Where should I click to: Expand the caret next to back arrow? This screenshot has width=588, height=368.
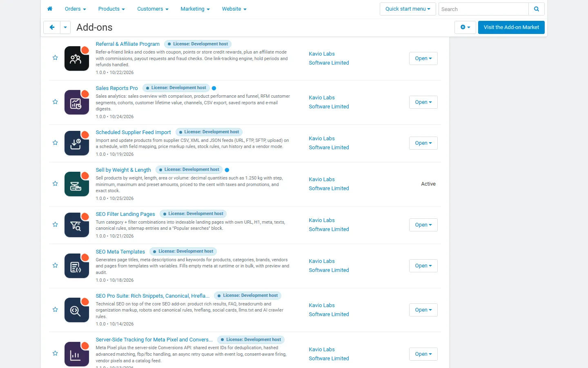(x=65, y=27)
